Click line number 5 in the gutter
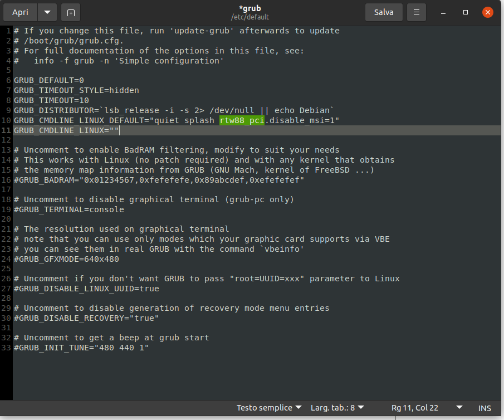Viewport: 504px width, 420px height. (8, 70)
